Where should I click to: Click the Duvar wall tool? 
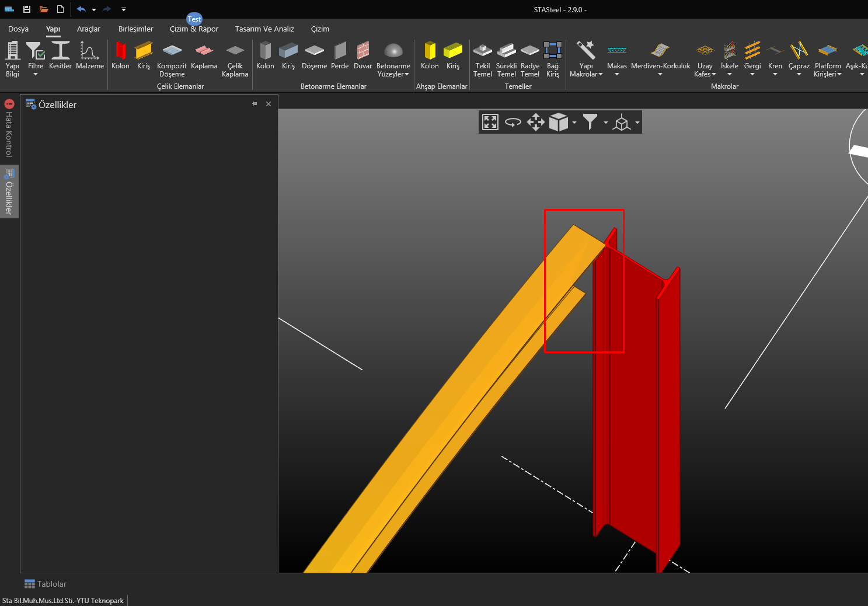click(x=362, y=56)
